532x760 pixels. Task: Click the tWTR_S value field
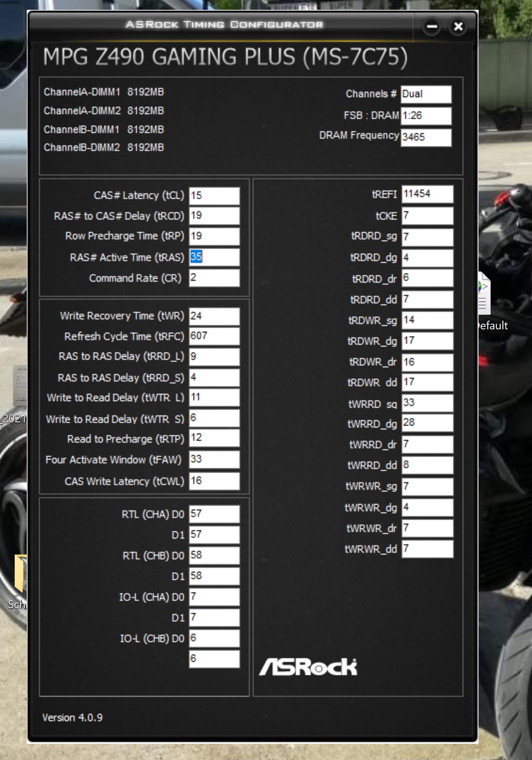[214, 418]
